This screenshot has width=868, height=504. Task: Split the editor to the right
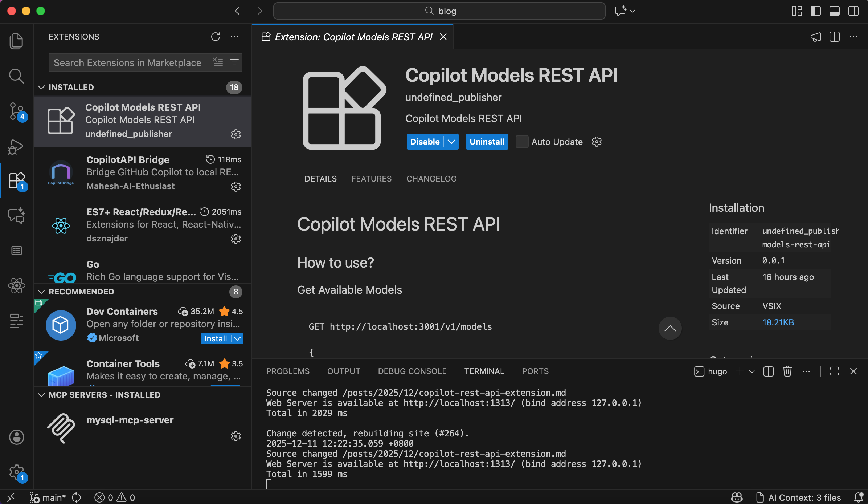834,37
